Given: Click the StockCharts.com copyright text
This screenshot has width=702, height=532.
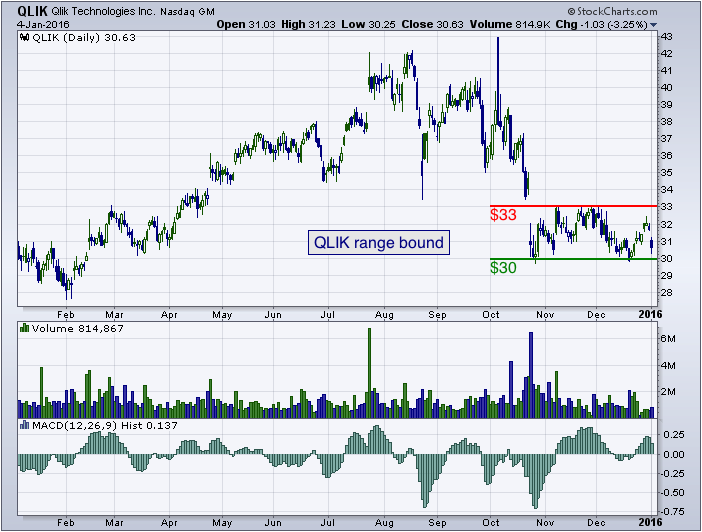Looking at the screenshot, I should pos(612,11).
